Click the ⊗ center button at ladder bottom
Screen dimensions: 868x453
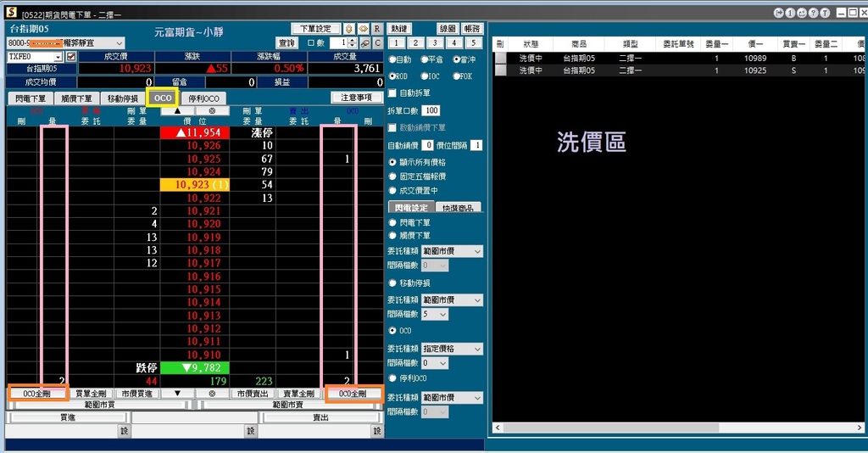[x=212, y=393]
